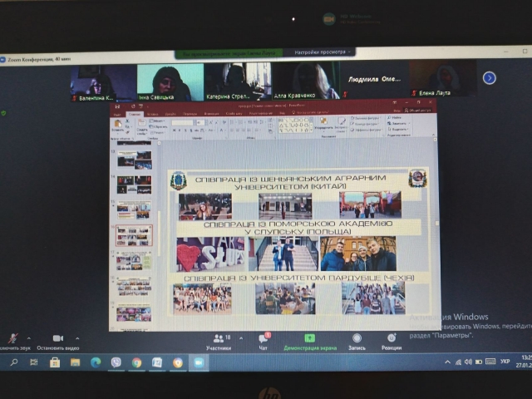
Task: Click the Save icon in PowerPoint title bar
Action: click(117, 106)
